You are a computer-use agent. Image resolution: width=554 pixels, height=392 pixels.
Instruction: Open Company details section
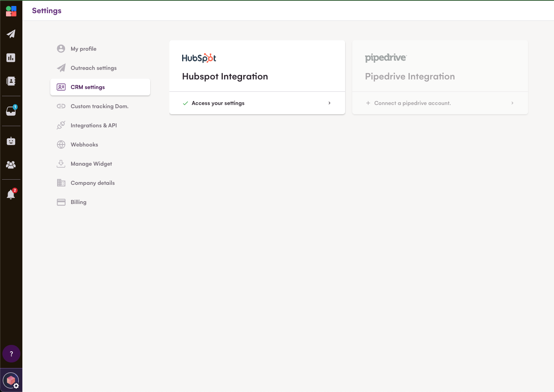[100, 183]
